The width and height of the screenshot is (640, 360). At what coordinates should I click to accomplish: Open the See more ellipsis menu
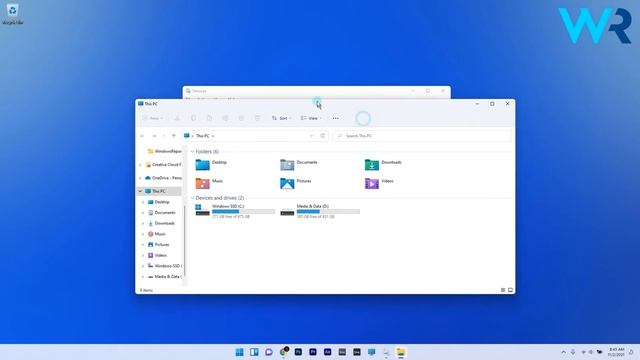click(336, 118)
